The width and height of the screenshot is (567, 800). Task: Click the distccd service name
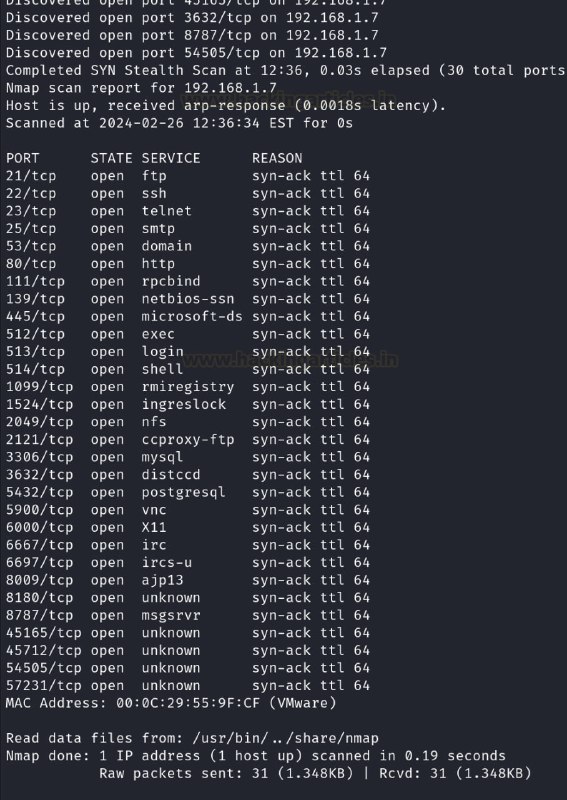(171, 474)
